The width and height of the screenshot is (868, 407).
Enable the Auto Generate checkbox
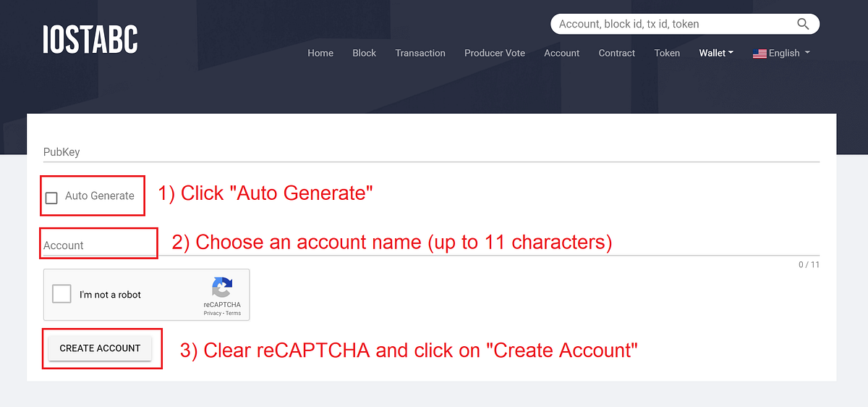[x=51, y=198]
